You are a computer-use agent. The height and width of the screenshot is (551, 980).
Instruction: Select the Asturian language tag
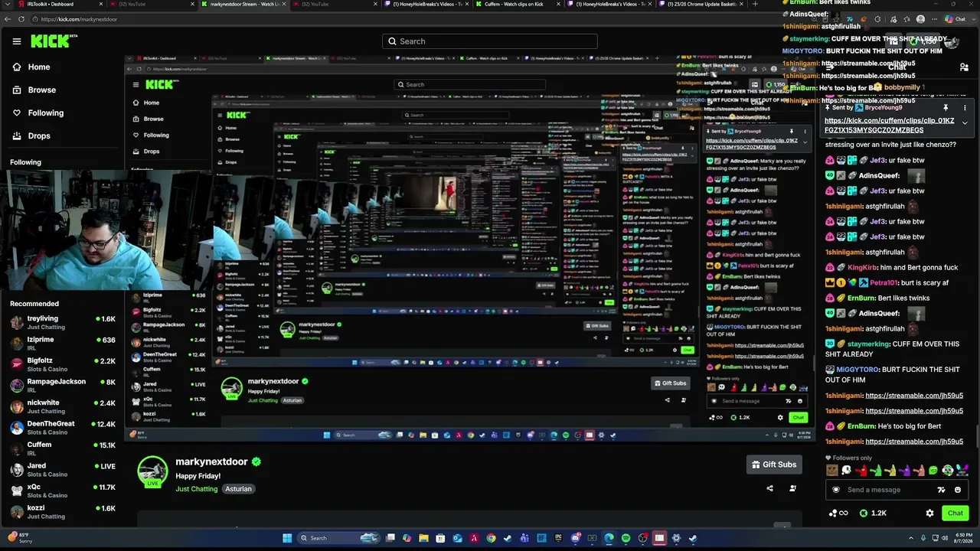point(238,489)
